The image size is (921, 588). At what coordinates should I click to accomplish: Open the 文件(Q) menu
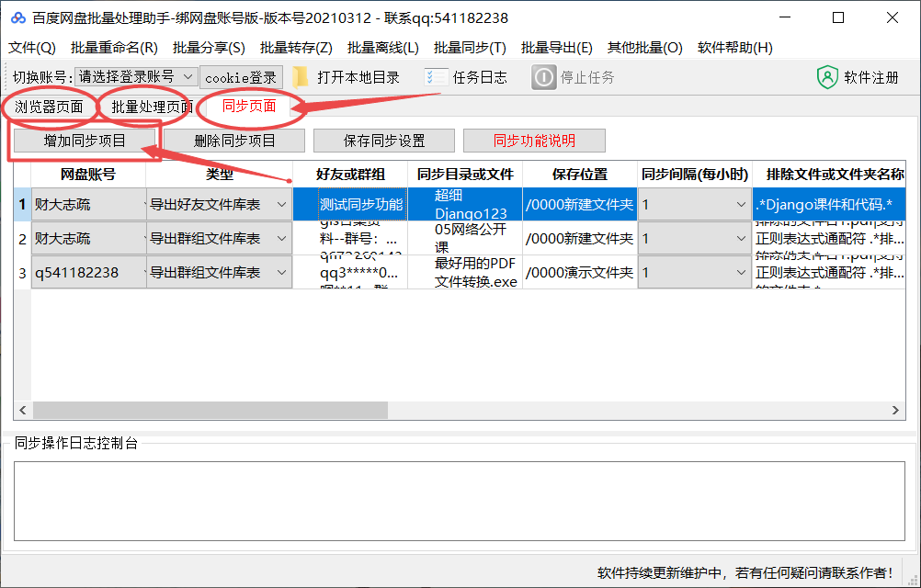pos(30,47)
